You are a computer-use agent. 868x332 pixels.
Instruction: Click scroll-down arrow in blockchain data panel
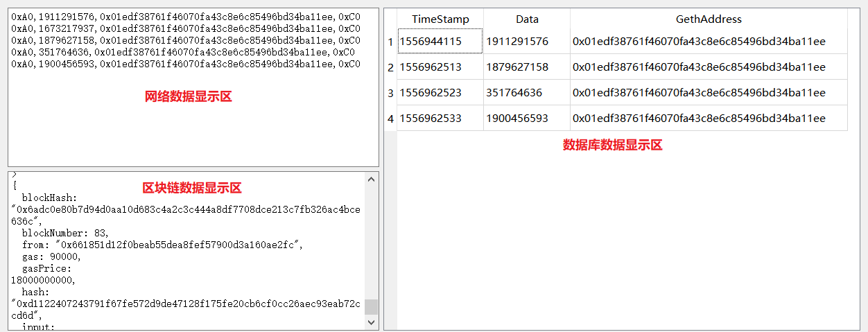(x=372, y=322)
